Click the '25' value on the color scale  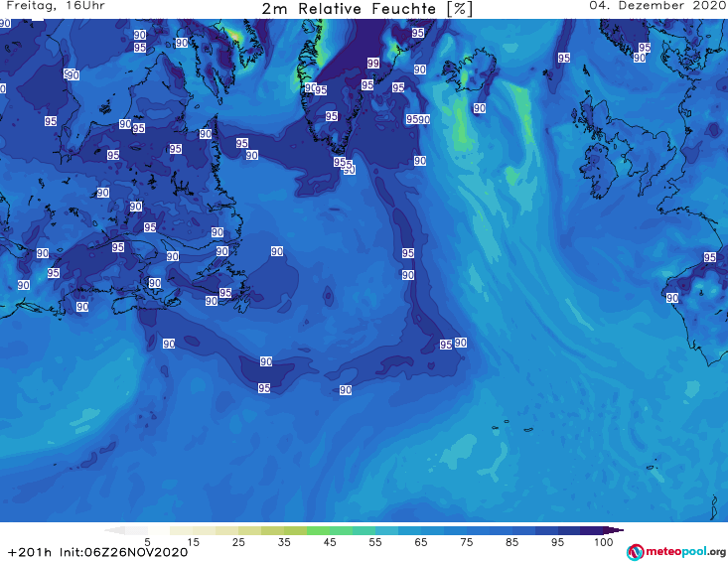[x=238, y=542]
